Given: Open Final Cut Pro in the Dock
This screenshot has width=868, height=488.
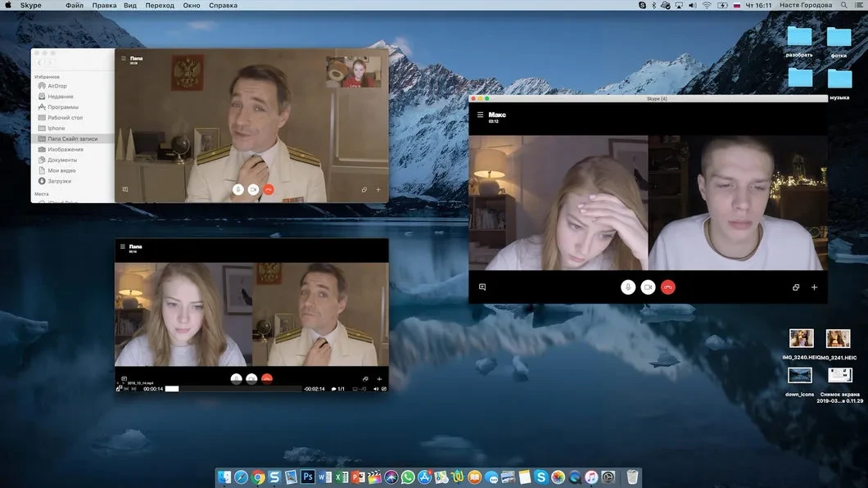Looking at the screenshot, I should (x=374, y=477).
